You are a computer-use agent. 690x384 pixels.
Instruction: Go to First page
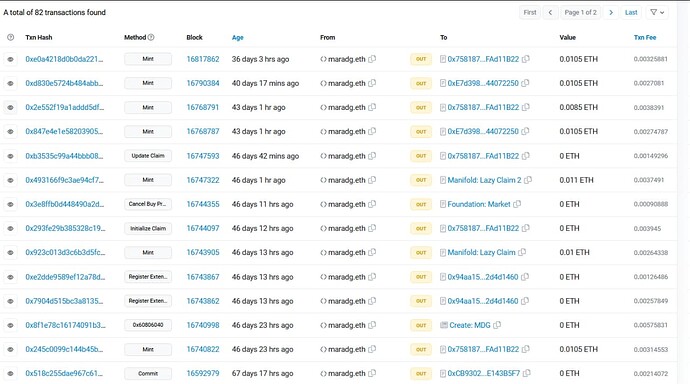pyautogui.click(x=530, y=12)
